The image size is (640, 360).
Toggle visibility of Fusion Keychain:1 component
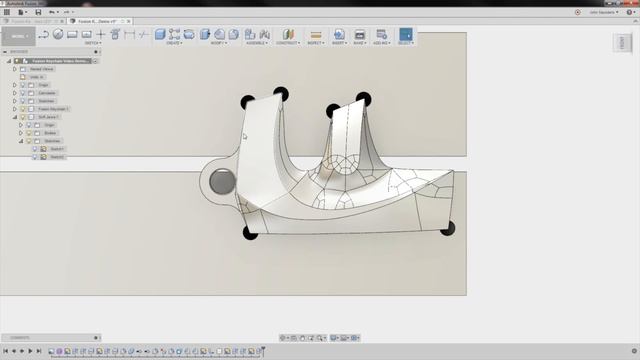point(23,109)
